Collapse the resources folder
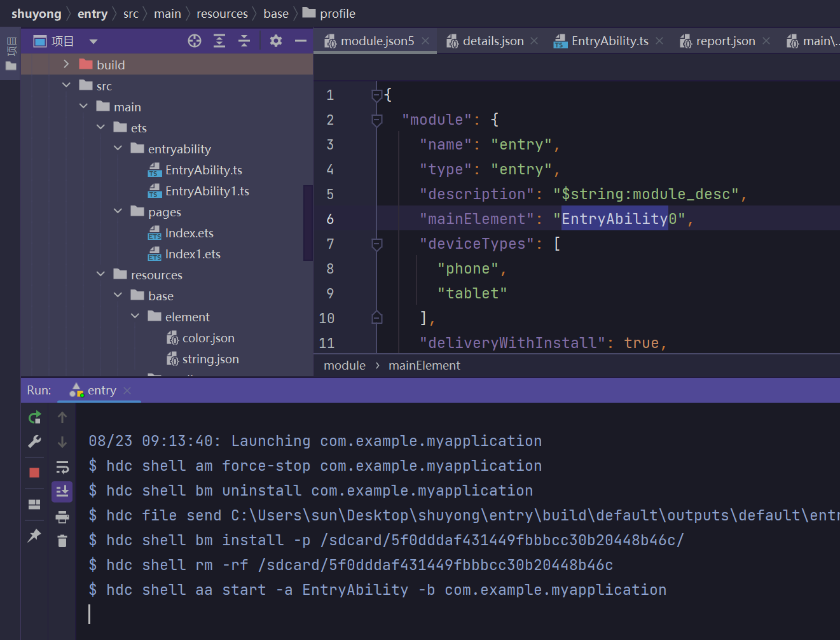Image resolution: width=840 pixels, height=640 pixels. (100, 274)
